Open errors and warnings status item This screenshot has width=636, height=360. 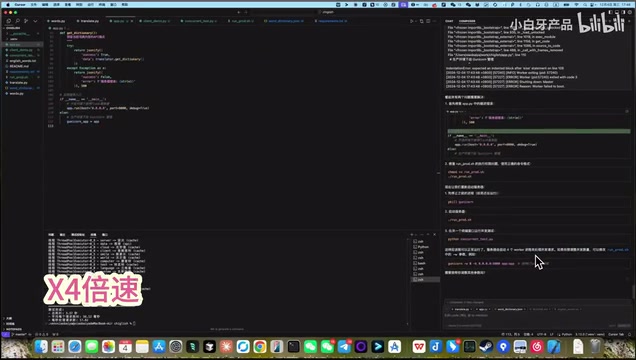(42, 334)
